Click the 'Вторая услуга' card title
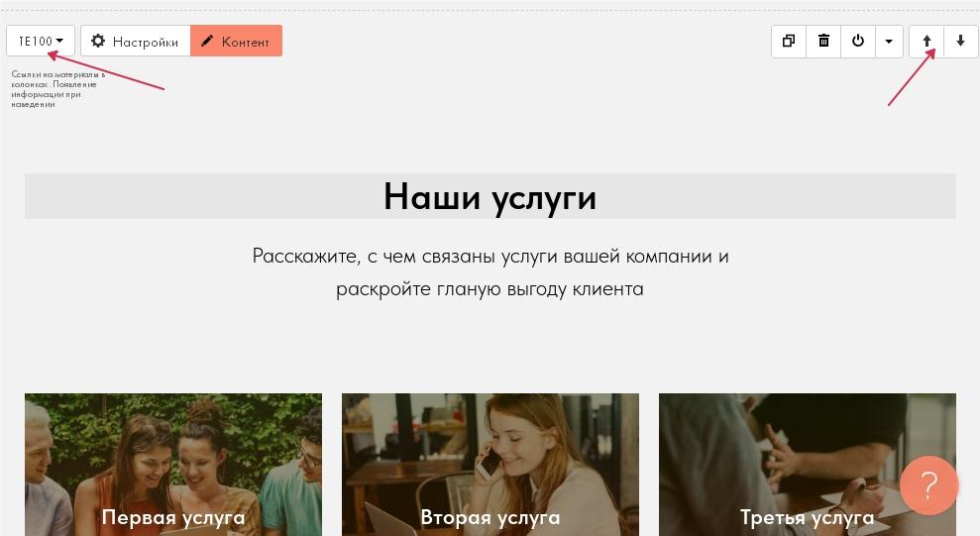Image resolution: width=980 pixels, height=536 pixels. (490, 517)
